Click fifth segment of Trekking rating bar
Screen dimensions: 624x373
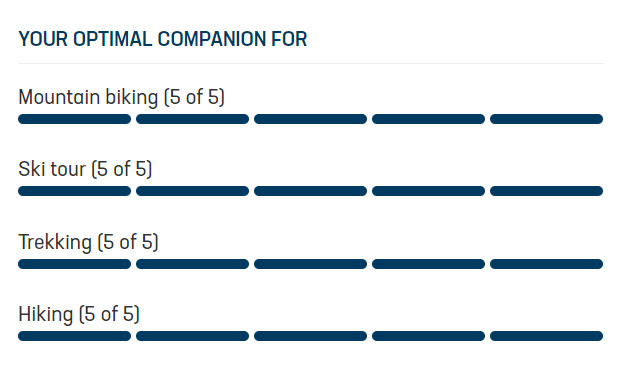[546, 264]
